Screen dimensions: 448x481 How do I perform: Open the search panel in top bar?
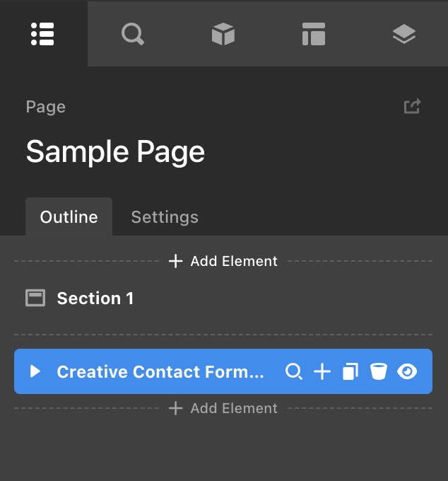133,35
